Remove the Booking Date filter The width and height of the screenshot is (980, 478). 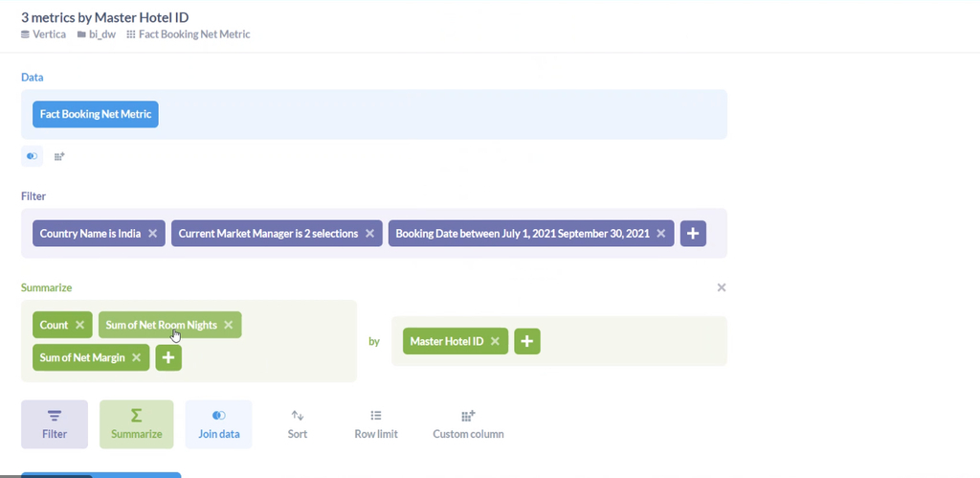(x=660, y=234)
